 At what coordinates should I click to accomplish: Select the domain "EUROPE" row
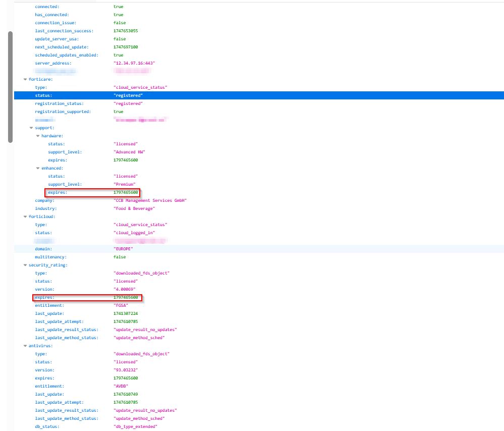point(259,249)
